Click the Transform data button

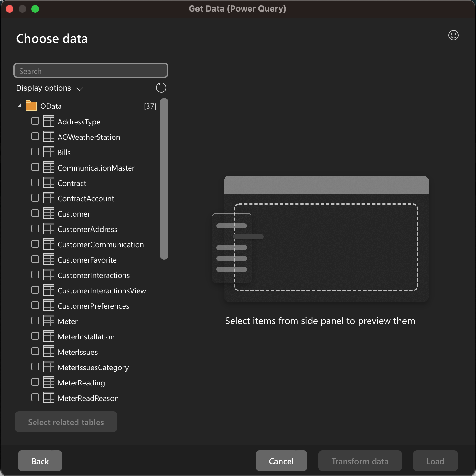[x=360, y=461]
